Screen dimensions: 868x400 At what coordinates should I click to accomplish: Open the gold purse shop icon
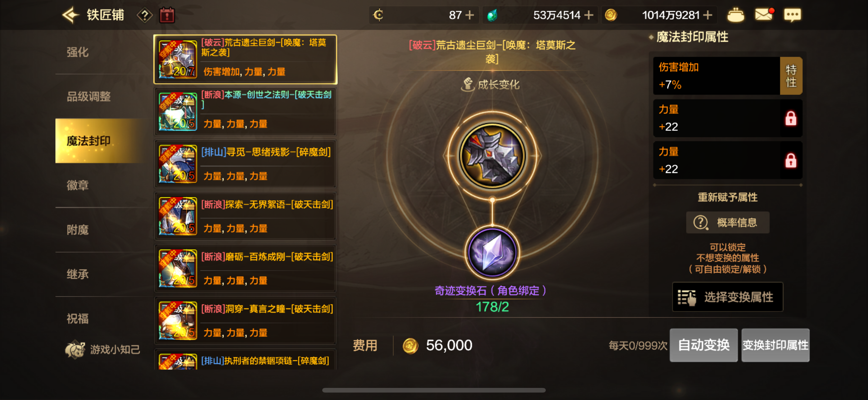tap(735, 15)
